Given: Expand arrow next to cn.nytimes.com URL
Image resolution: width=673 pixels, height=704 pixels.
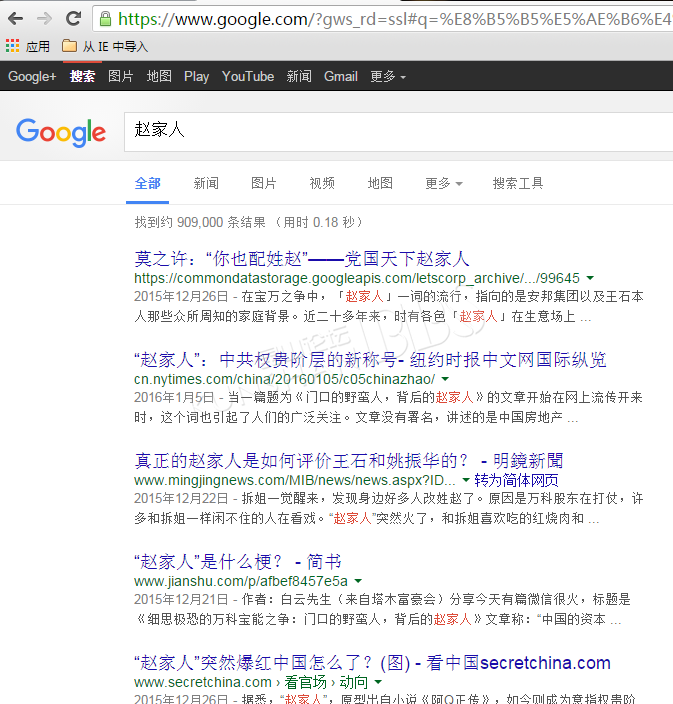Looking at the screenshot, I should point(445,379).
